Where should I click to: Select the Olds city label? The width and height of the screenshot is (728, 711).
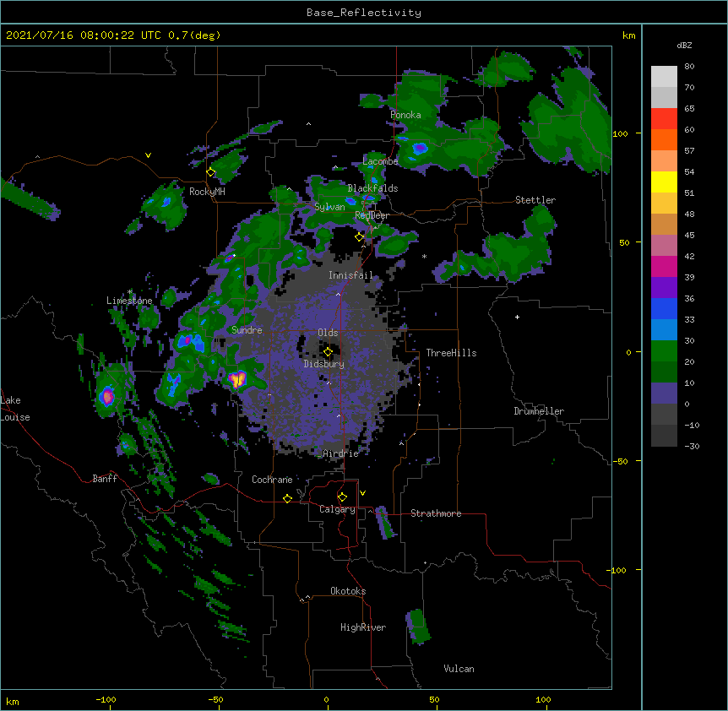328,333
